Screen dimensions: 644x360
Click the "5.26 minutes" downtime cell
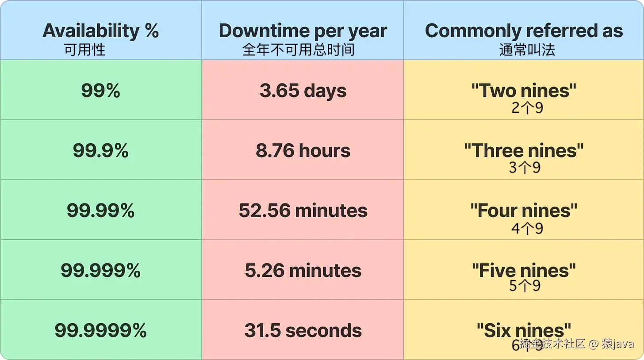(303, 271)
